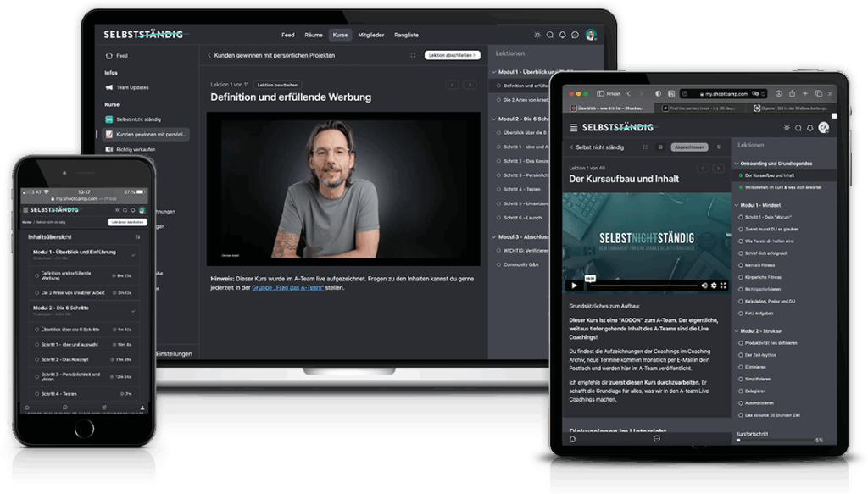Switch to the Mitglieder tab
868x494 pixels.
click(x=370, y=35)
